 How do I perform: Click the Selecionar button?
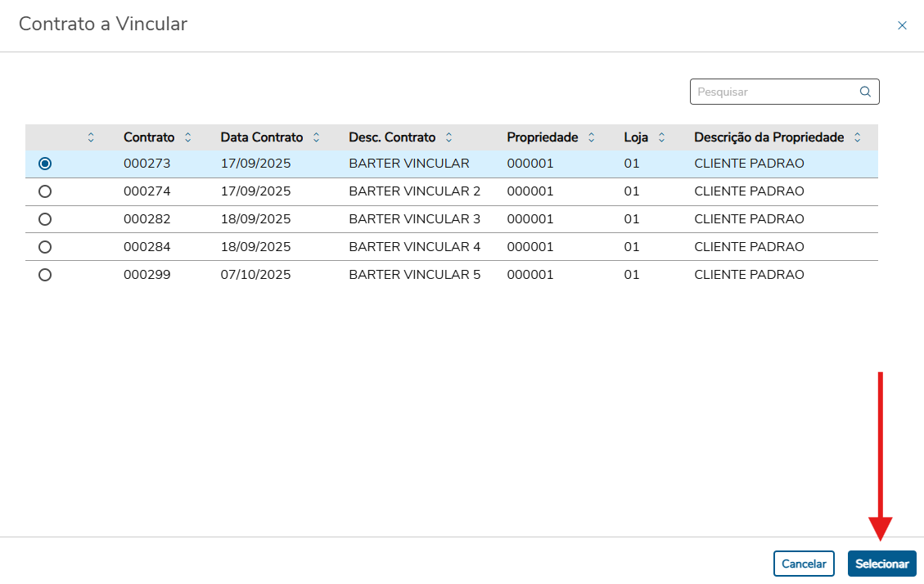881,564
